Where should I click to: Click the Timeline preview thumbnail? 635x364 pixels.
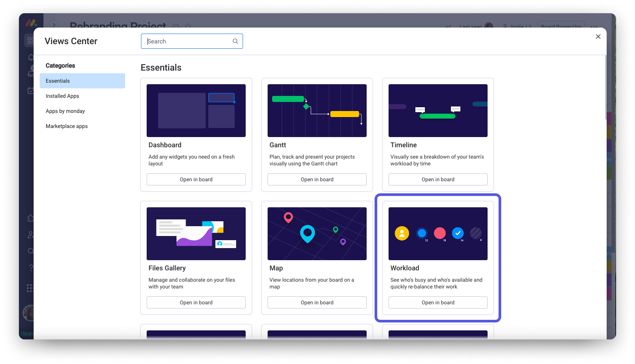[438, 111]
